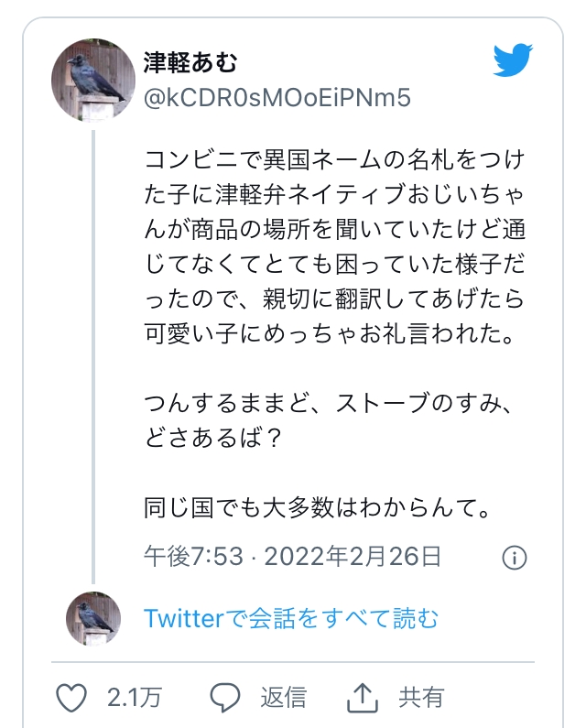Open the small crow avatar at thread bottom

[x=93, y=619]
